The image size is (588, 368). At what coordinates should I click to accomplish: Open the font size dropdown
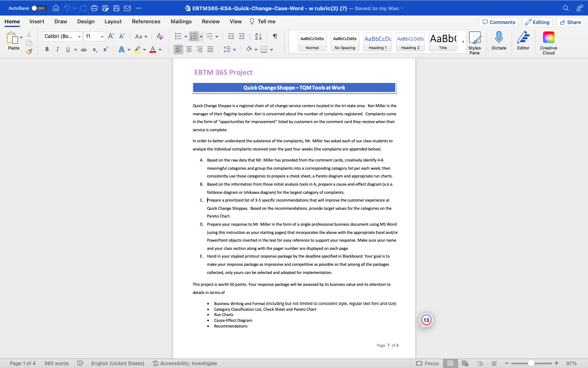click(x=102, y=36)
